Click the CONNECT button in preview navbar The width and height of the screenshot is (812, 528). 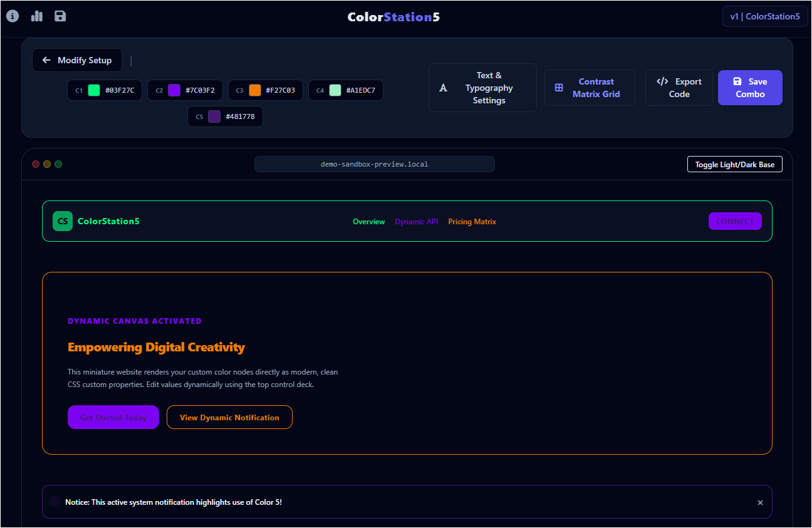(735, 221)
